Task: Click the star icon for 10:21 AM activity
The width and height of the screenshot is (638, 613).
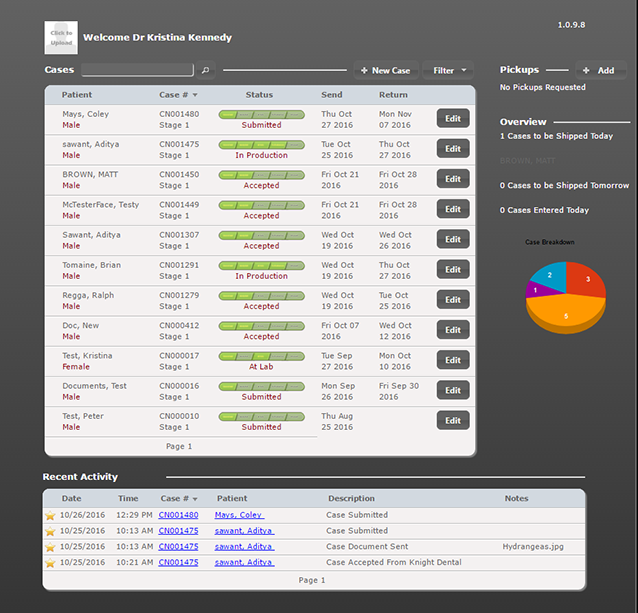Action: point(50,563)
